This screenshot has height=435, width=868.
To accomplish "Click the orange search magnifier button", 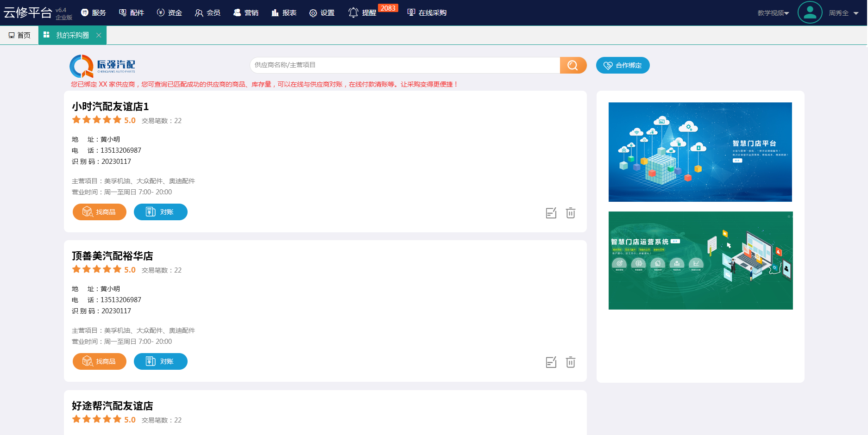I will (573, 65).
